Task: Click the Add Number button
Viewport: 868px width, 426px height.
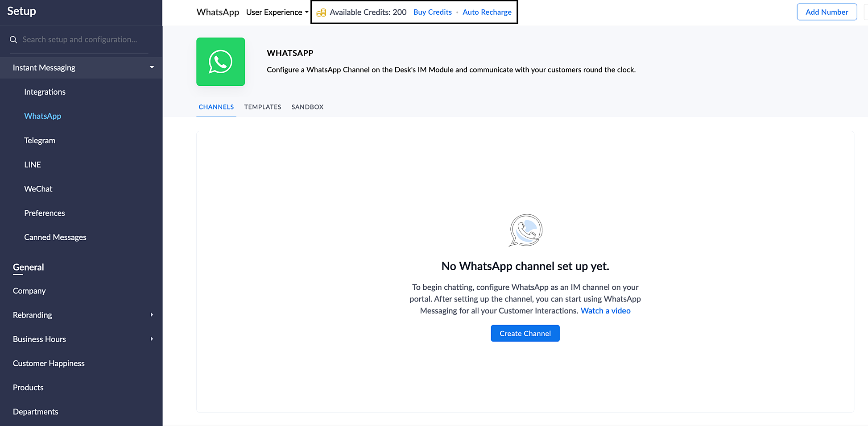Action: pyautogui.click(x=827, y=12)
